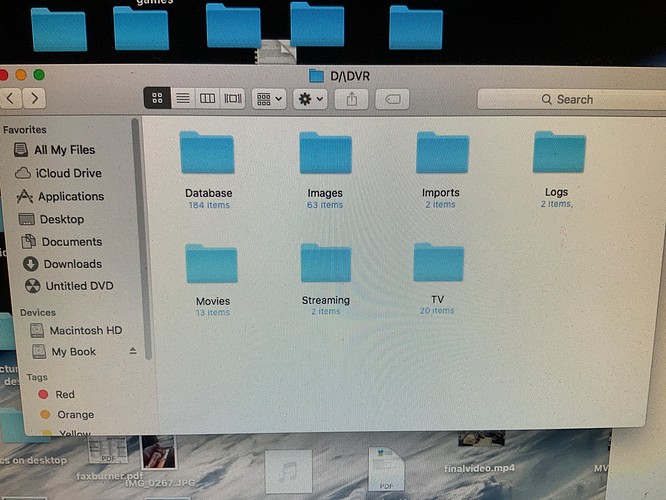Image resolution: width=666 pixels, height=500 pixels.
Task: Click the Edit Tags toolbar button
Action: (393, 99)
